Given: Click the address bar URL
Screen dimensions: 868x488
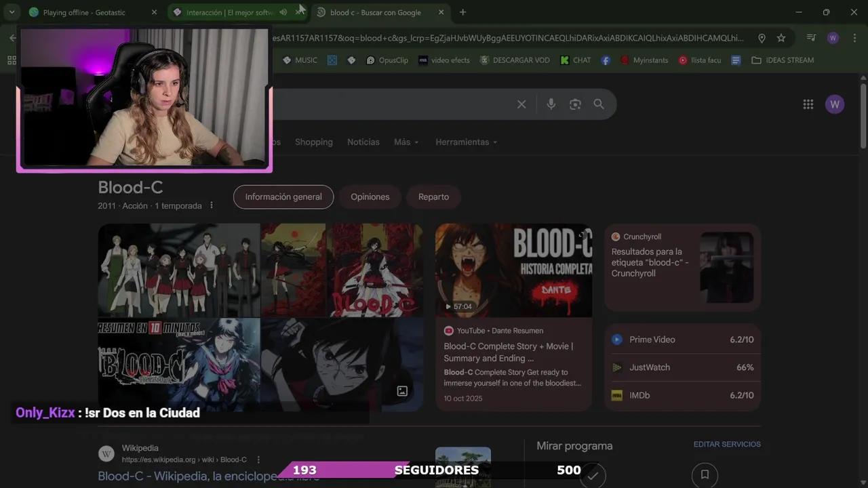Looking at the screenshot, I should (507, 38).
